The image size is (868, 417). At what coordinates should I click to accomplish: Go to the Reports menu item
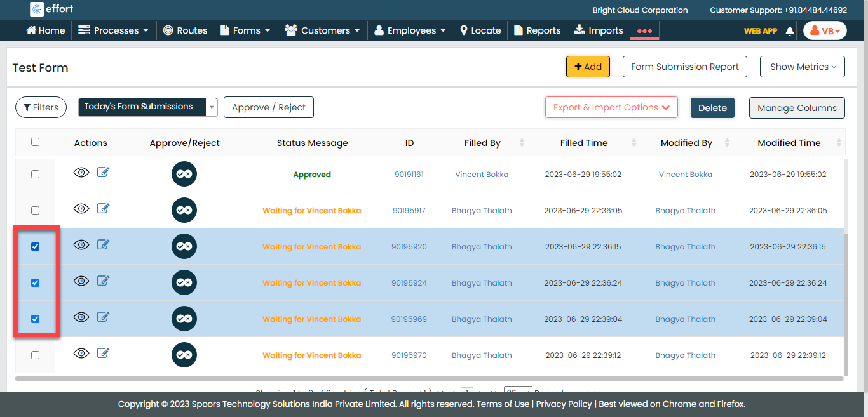tap(537, 30)
